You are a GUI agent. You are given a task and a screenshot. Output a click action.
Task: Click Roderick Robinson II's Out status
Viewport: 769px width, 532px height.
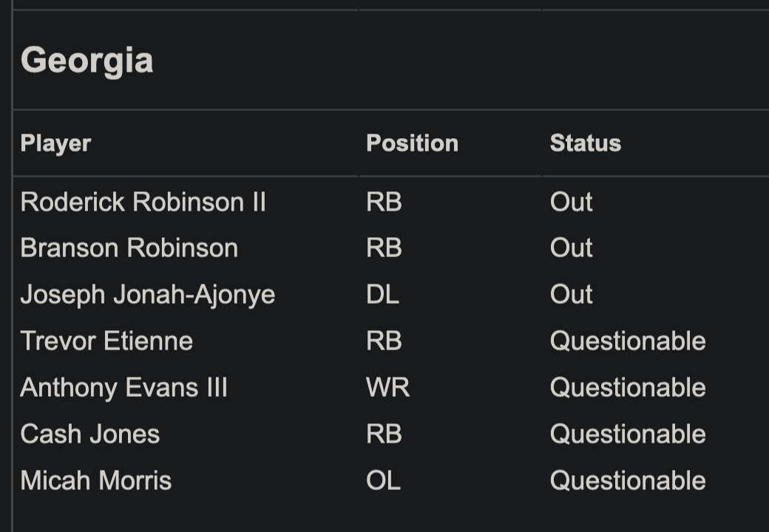571,202
